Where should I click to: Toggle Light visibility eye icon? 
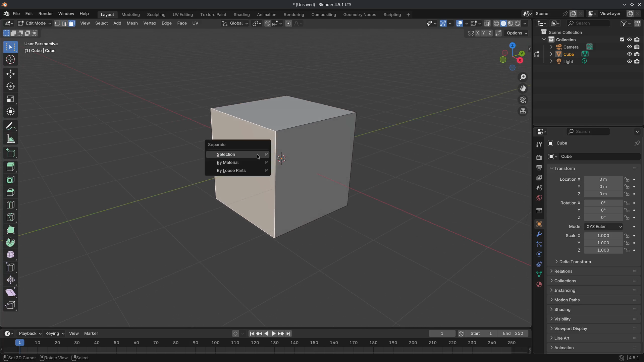[630, 61]
